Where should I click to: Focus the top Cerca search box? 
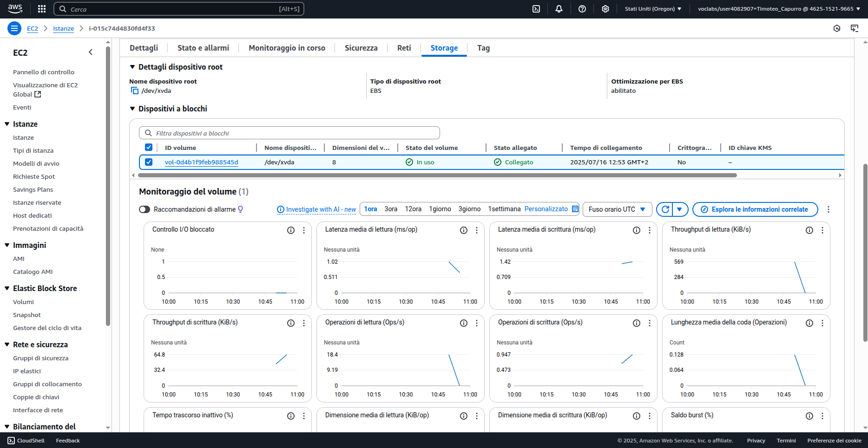click(x=179, y=9)
